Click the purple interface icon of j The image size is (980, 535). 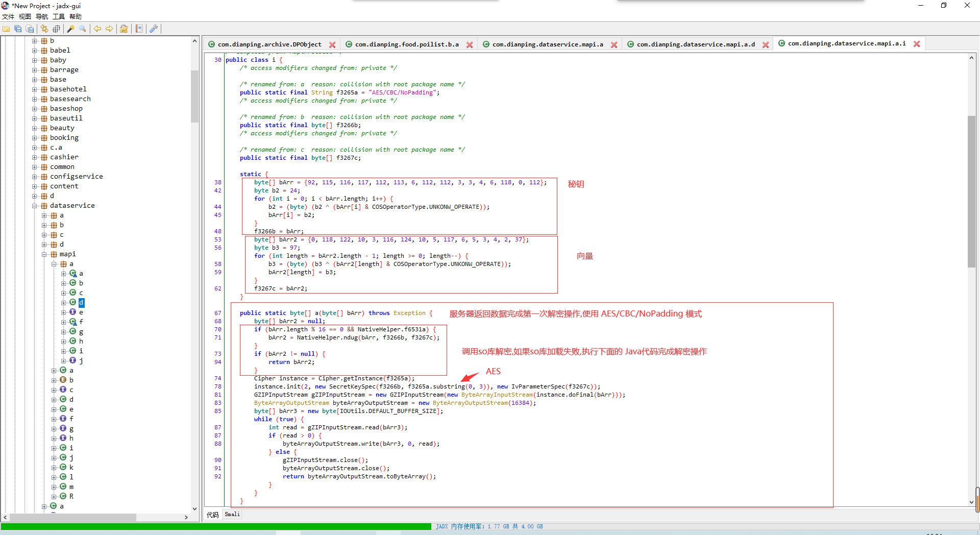tap(72, 360)
